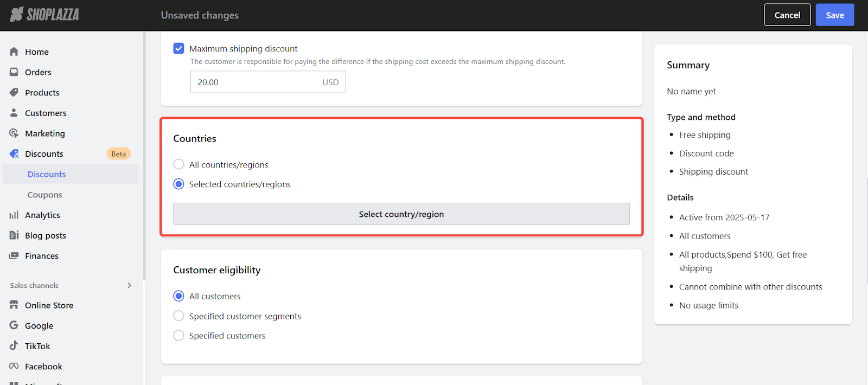868x385 pixels.
Task: Open Customers via its person icon
Action: click(x=14, y=113)
